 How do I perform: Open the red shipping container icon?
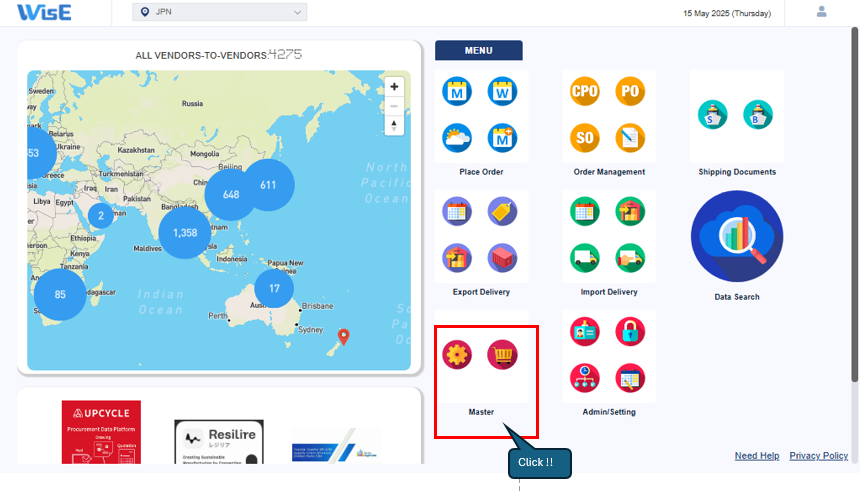coord(502,257)
